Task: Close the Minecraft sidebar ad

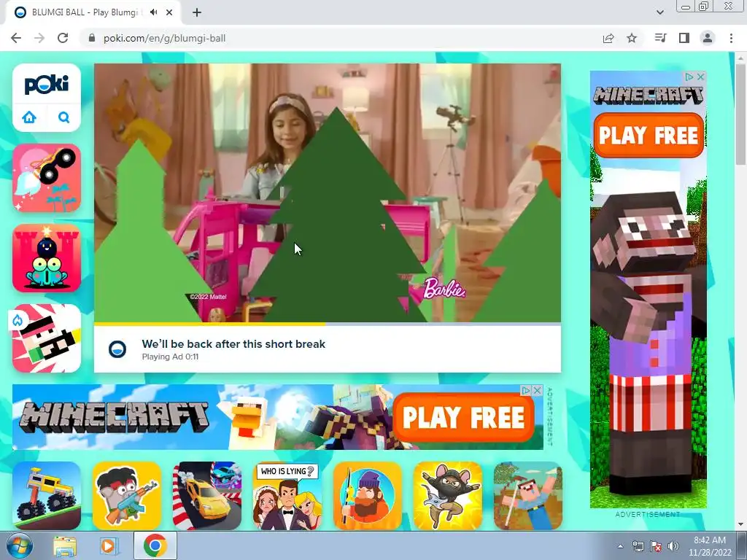Action: (x=701, y=77)
